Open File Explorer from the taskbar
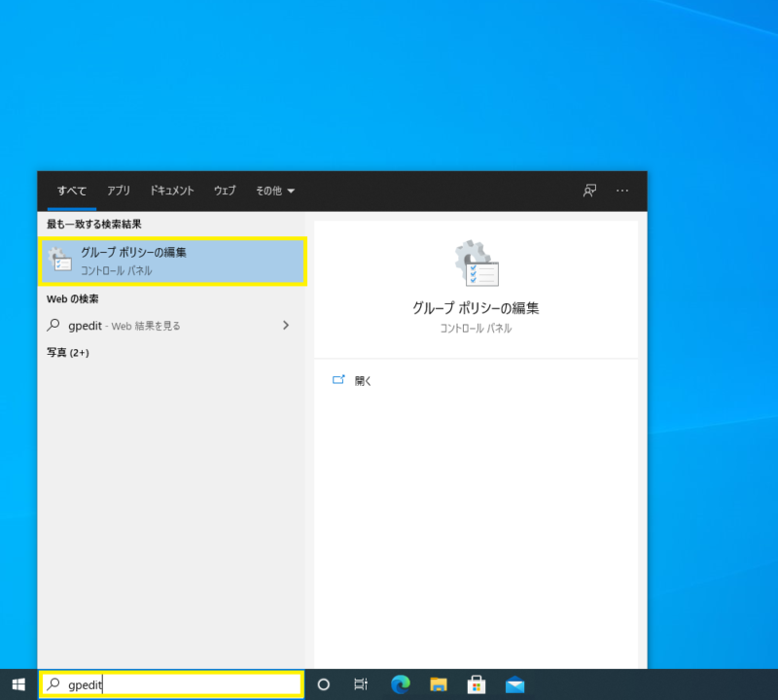The width and height of the screenshot is (778, 700). coord(439,684)
